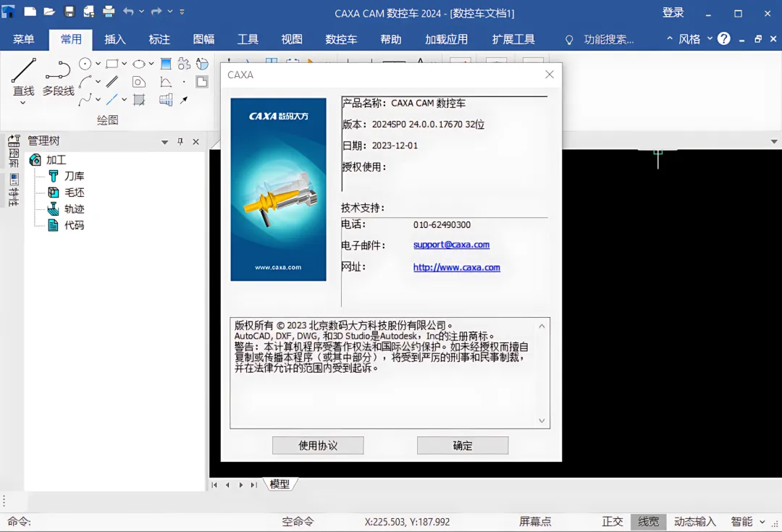Select the 代码 tree node
The image size is (782, 532).
(67, 225)
